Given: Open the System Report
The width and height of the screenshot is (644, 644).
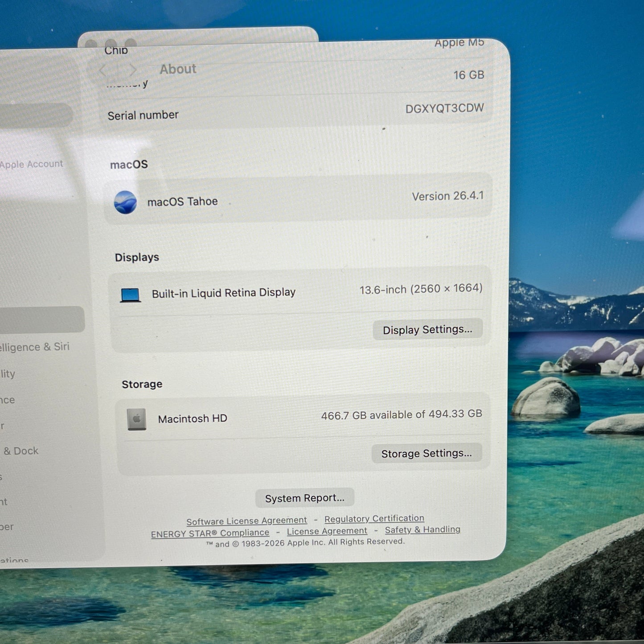Looking at the screenshot, I should tap(305, 498).
